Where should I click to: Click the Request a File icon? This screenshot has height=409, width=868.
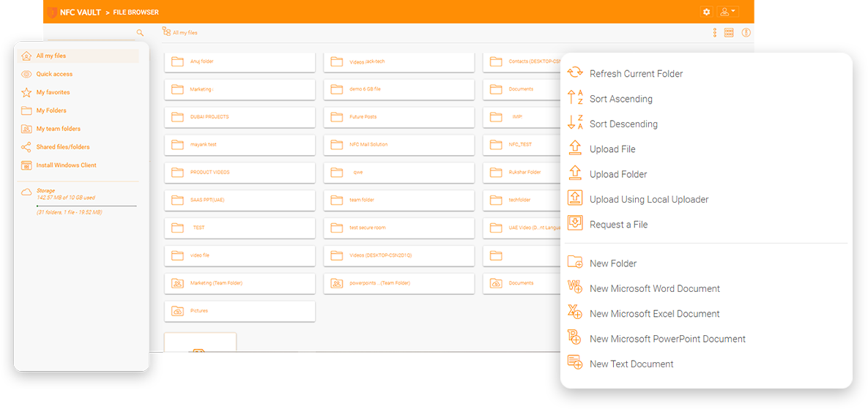[x=576, y=223]
